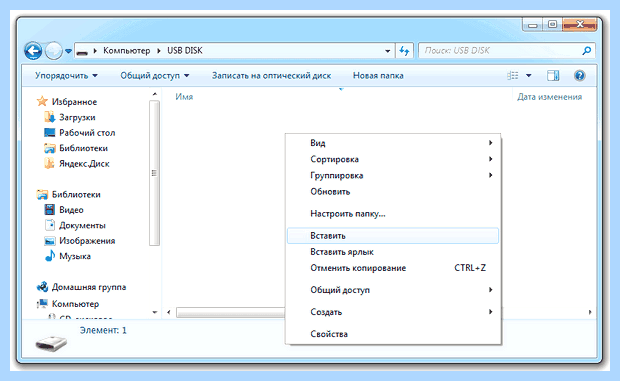This screenshot has height=381, width=620.
Task: Click the Документы page icon
Action: [x=50, y=225]
